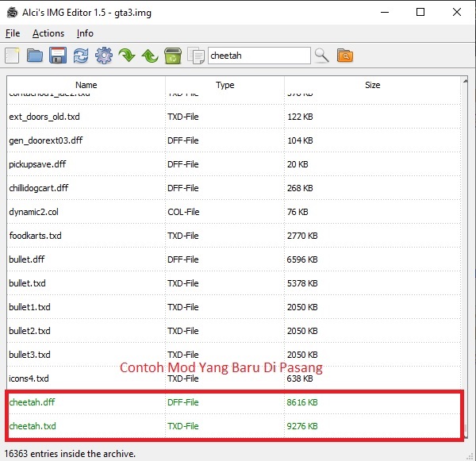Save the archive with the floppy disk icon
476x461 pixels.
[x=58, y=56]
